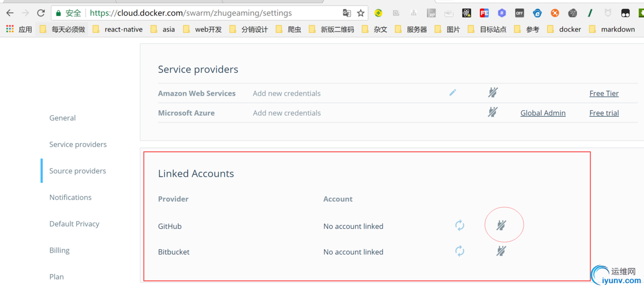The width and height of the screenshot is (644, 289).
Task: Reload the page with the refresh icon
Action: click(x=41, y=13)
